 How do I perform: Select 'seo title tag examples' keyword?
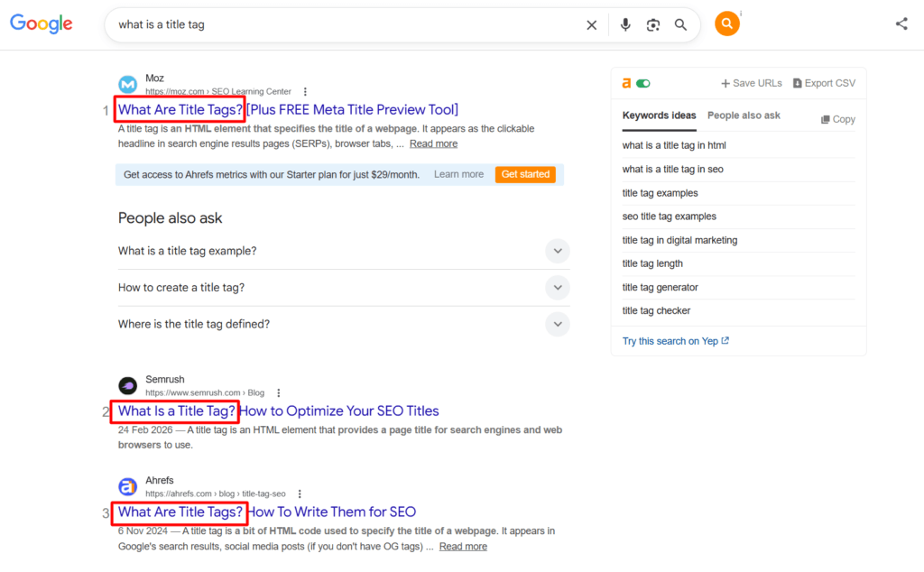670,217
